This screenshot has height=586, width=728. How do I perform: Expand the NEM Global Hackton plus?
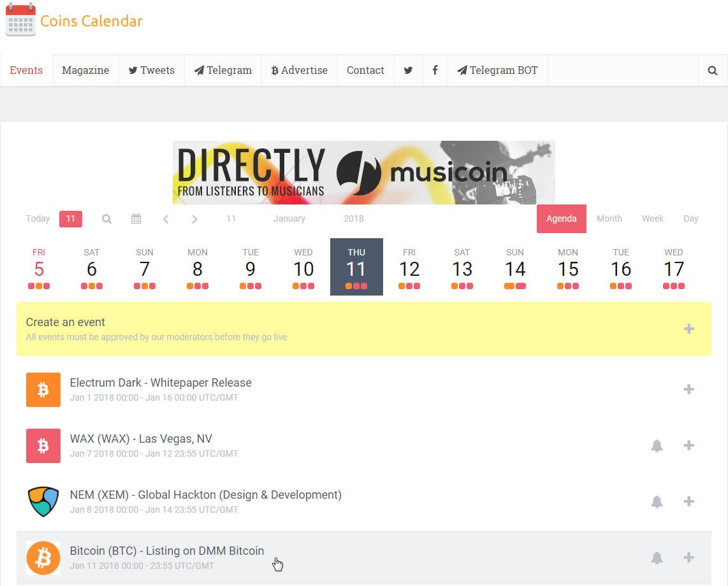[688, 501]
